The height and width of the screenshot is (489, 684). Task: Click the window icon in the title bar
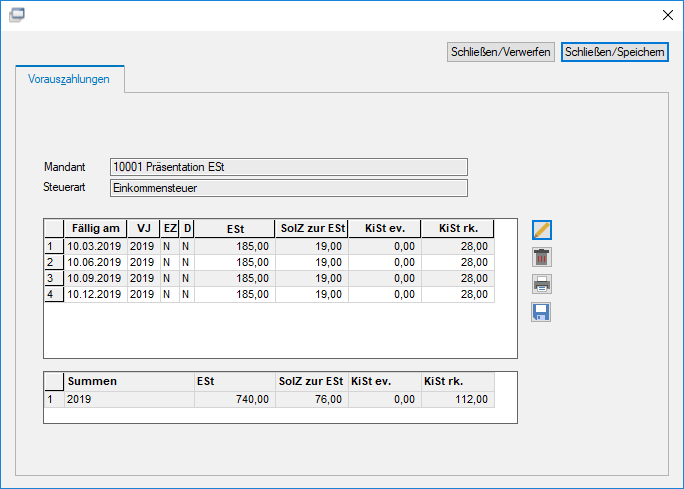point(17,15)
